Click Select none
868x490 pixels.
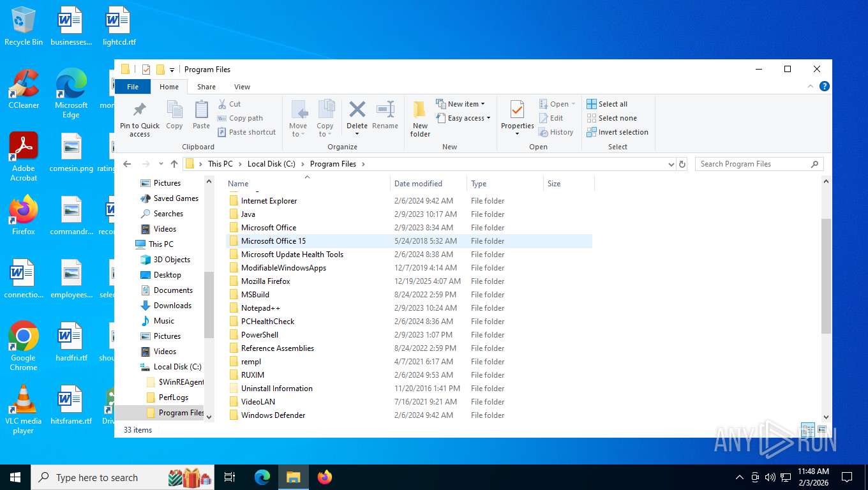pyautogui.click(x=611, y=118)
